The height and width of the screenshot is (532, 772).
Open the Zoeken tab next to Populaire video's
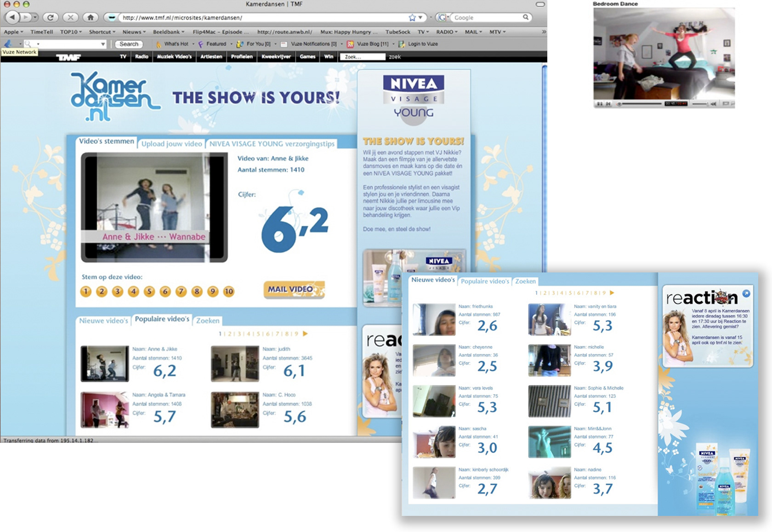point(208,321)
